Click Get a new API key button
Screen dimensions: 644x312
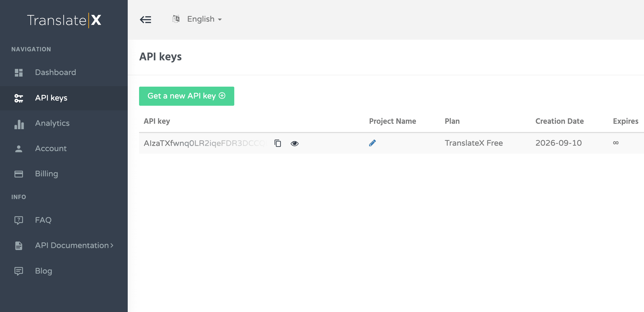click(187, 96)
